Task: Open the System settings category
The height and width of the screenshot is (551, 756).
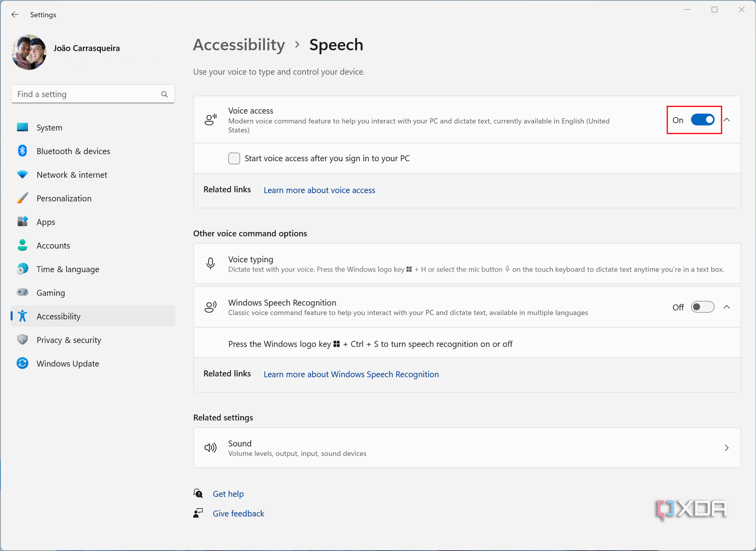Action: point(49,127)
